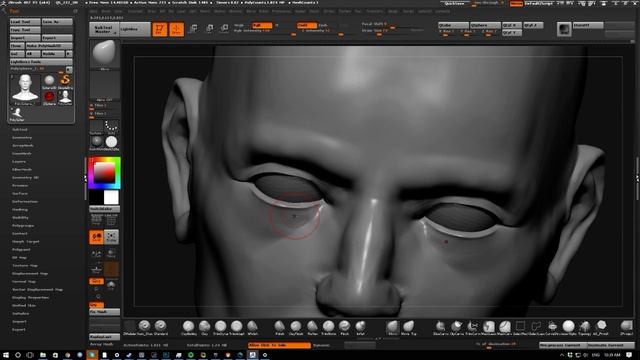Viewport: 640px width, 360px height.
Task: Pick the ZModeler brush
Action: (x=129, y=326)
